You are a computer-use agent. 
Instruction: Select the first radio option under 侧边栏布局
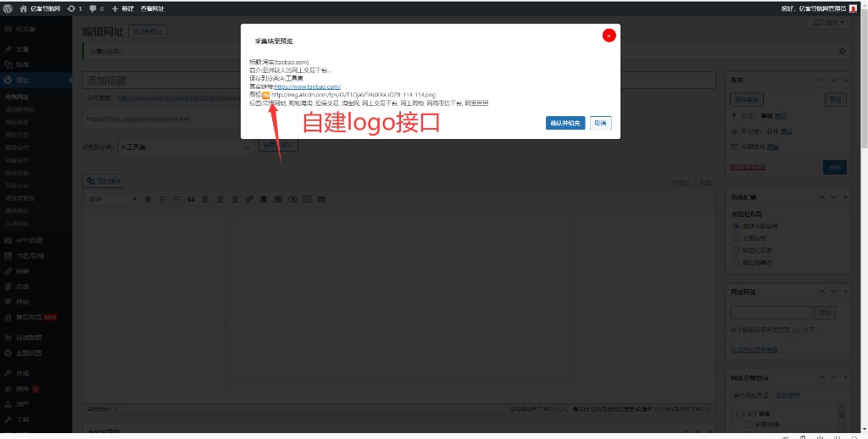[x=736, y=226]
